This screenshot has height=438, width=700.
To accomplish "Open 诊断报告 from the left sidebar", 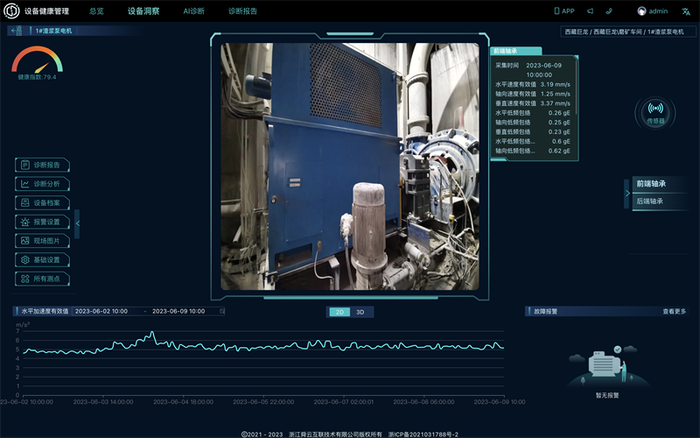I will (42, 165).
